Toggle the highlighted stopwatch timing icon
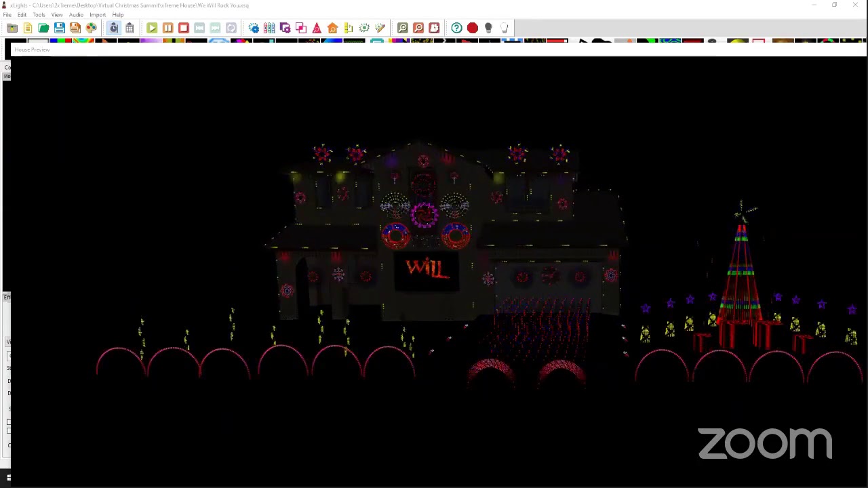This screenshot has width=868, height=488. (113, 28)
